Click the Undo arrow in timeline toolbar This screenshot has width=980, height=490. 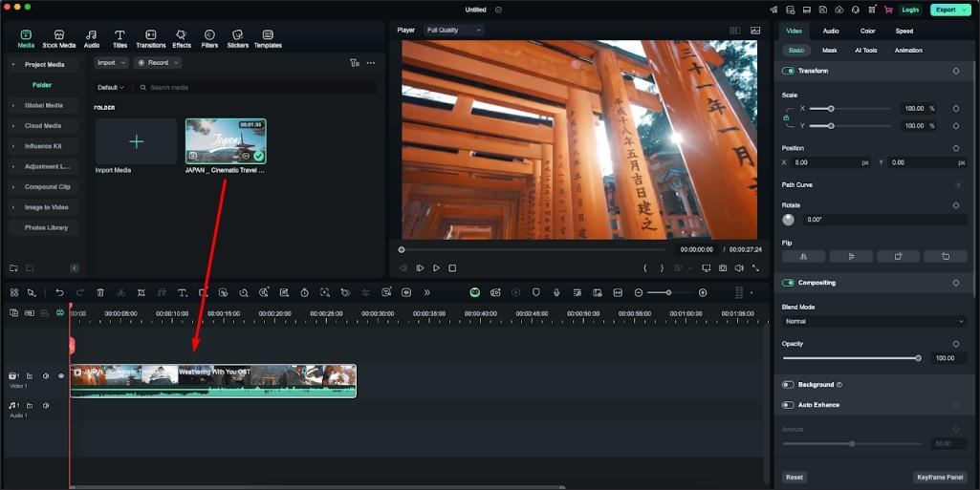59,292
